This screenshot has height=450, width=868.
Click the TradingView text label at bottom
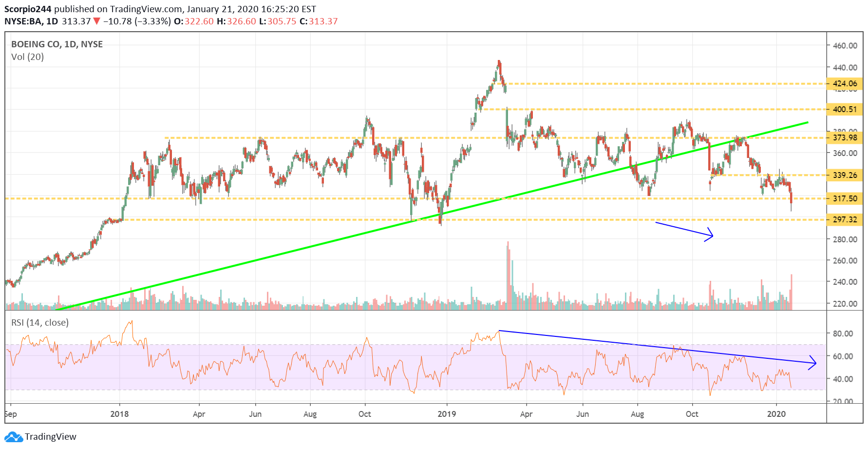pyautogui.click(x=51, y=437)
